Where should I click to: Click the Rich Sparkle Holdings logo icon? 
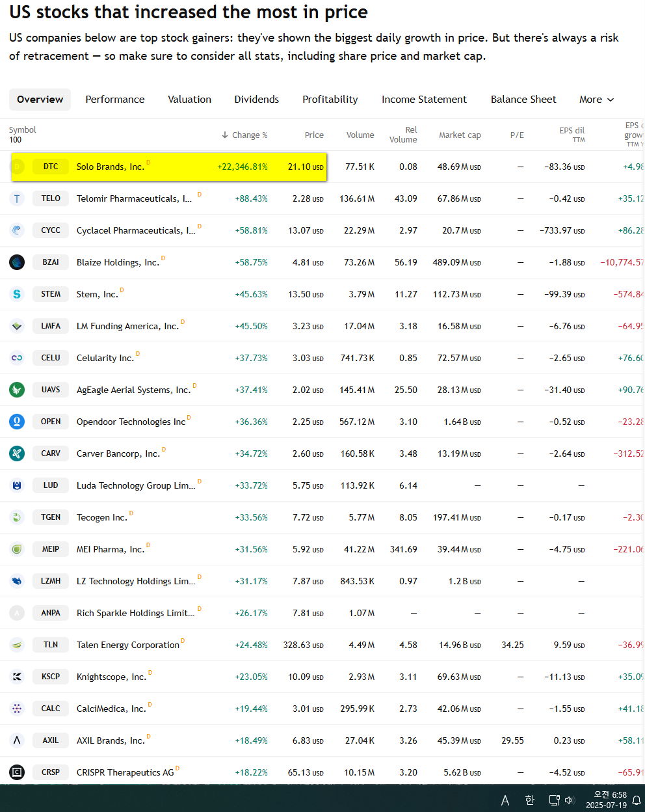17,613
